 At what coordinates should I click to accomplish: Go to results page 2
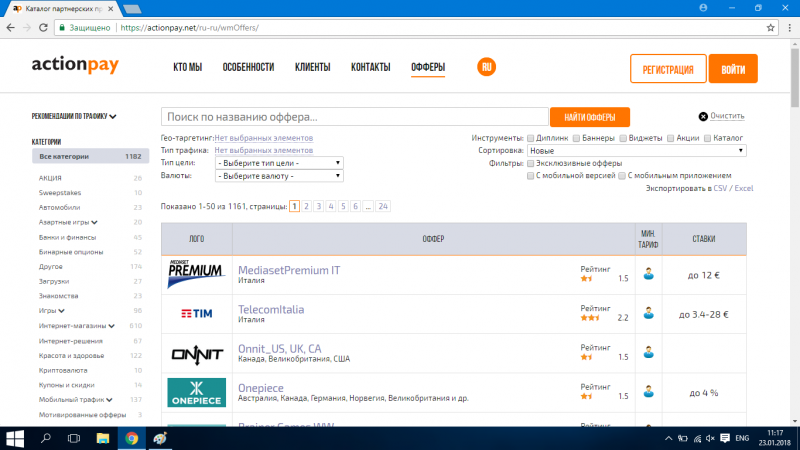(306, 206)
